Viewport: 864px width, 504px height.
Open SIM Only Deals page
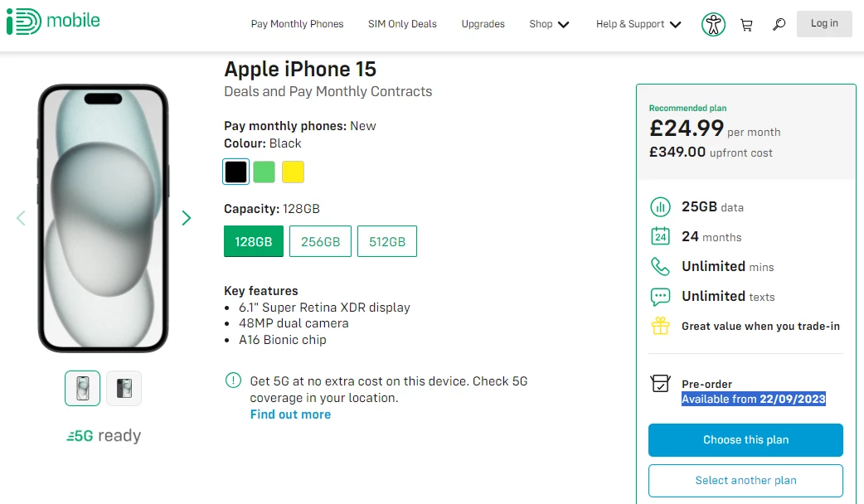pyautogui.click(x=402, y=24)
